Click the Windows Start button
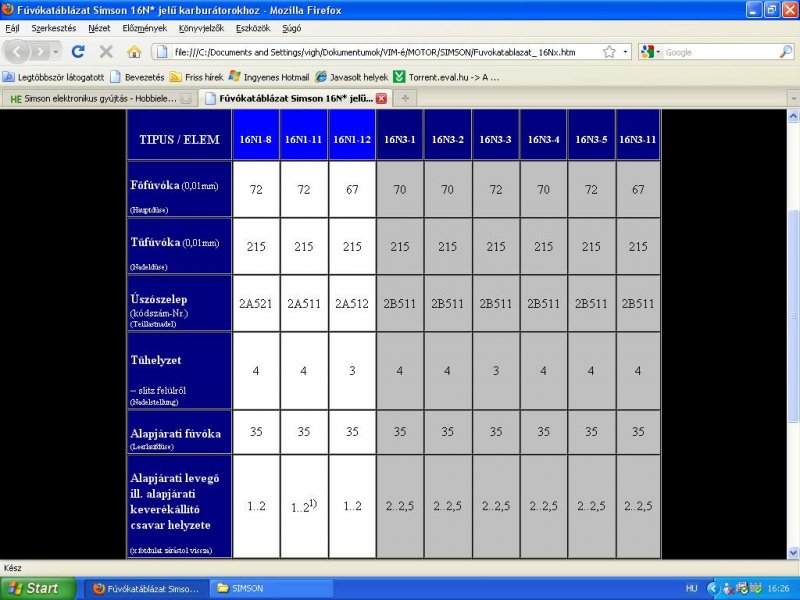Image resolution: width=800 pixels, height=600 pixels. [38, 588]
